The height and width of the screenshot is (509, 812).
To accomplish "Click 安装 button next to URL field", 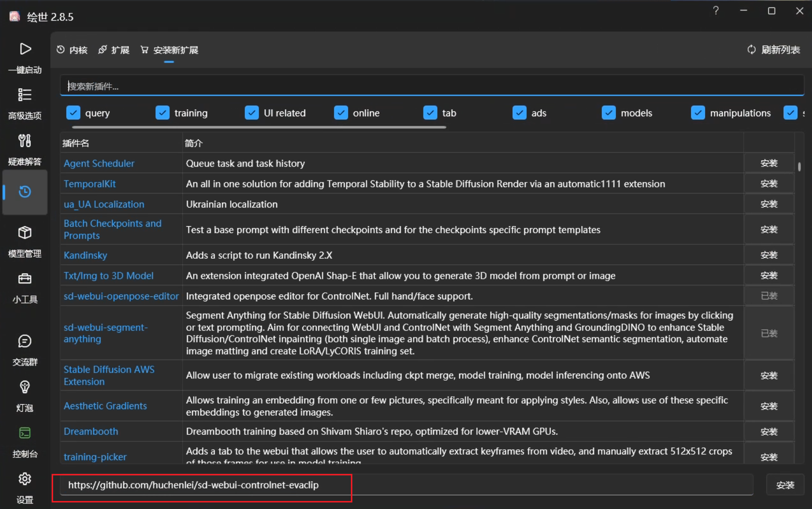I will coord(785,485).
